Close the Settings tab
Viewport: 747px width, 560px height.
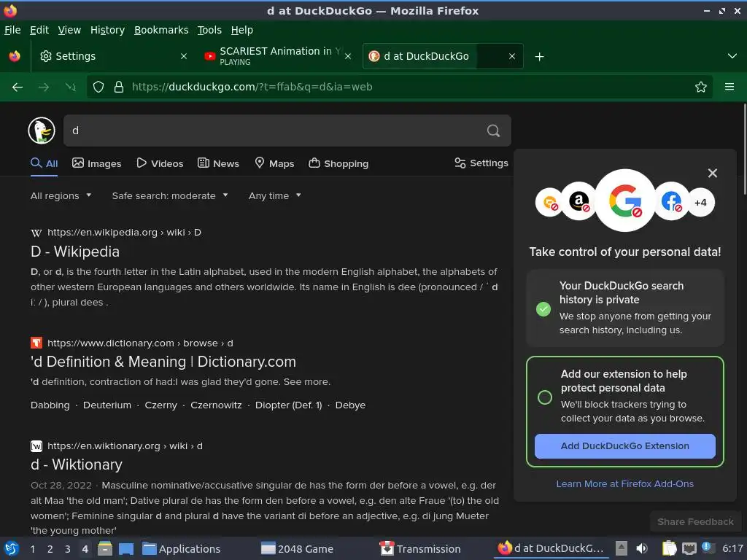point(183,56)
